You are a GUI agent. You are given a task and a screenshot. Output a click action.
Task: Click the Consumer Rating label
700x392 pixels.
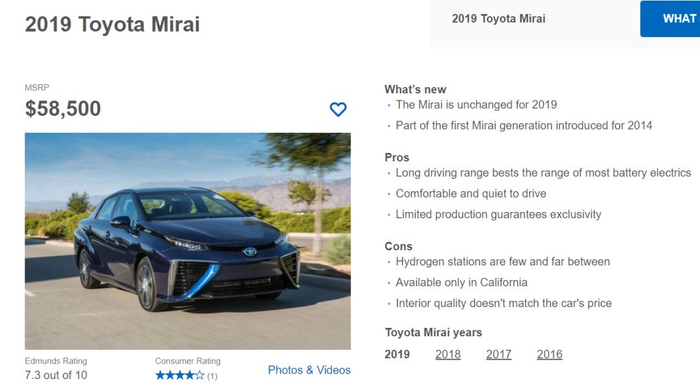pyautogui.click(x=188, y=361)
